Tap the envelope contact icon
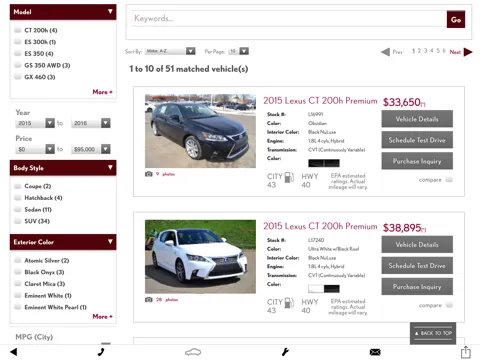480x360 pixels. (x=375, y=352)
